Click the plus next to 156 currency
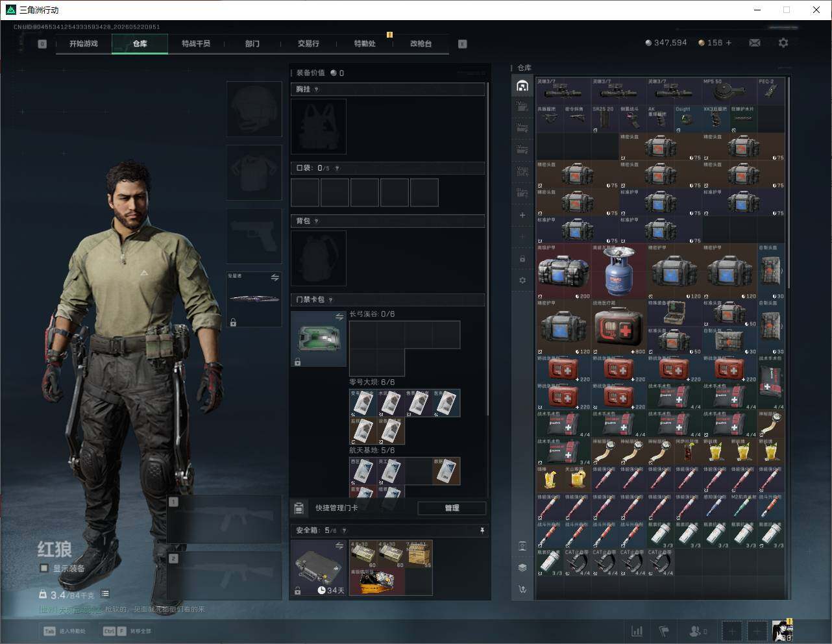The image size is (832, 644). pyautogui.click(x=729, y=43)
